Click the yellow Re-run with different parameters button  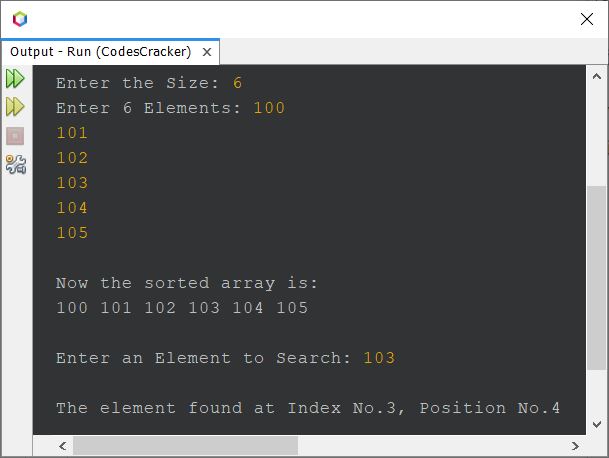[x=15, y=107]
